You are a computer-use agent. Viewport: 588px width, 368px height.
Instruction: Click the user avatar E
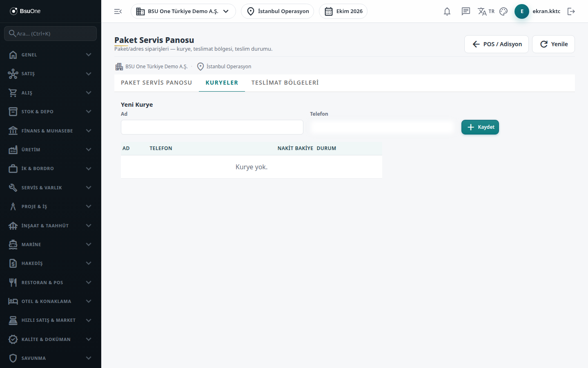coord(522,11)
